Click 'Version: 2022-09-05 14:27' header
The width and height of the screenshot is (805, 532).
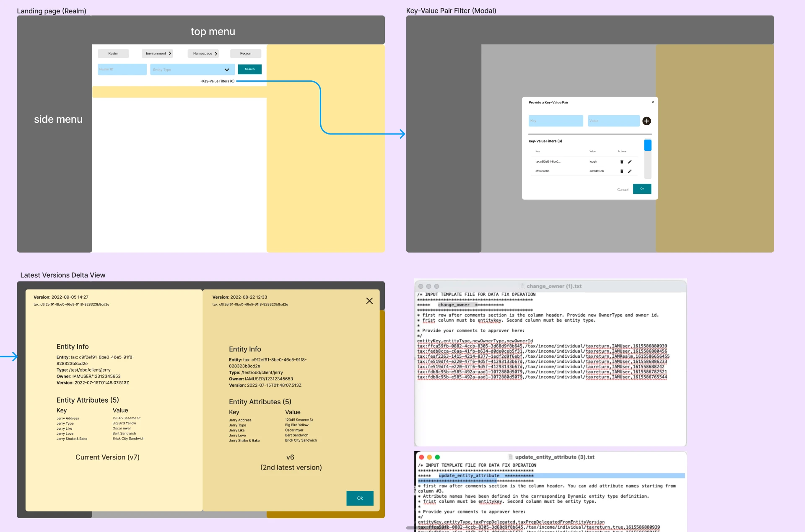(61, 297)
